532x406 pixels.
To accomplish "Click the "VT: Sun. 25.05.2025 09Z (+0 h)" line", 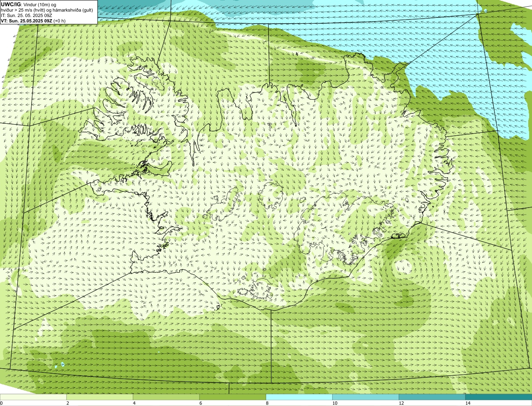I will point(33,20).
